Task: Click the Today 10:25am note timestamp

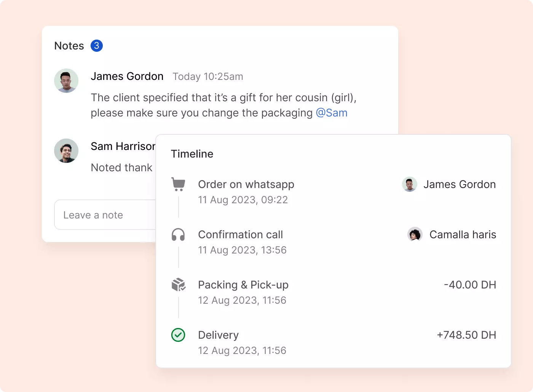Action: point(208,77)
